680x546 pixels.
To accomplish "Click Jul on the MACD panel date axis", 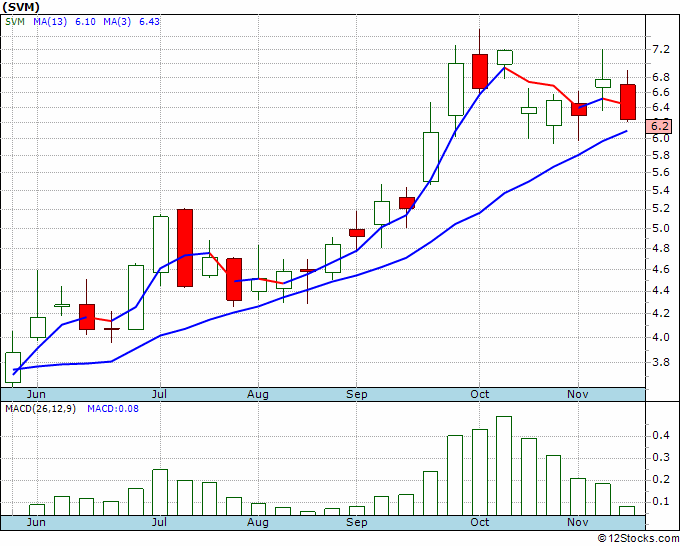I will [x=159, y=522].
